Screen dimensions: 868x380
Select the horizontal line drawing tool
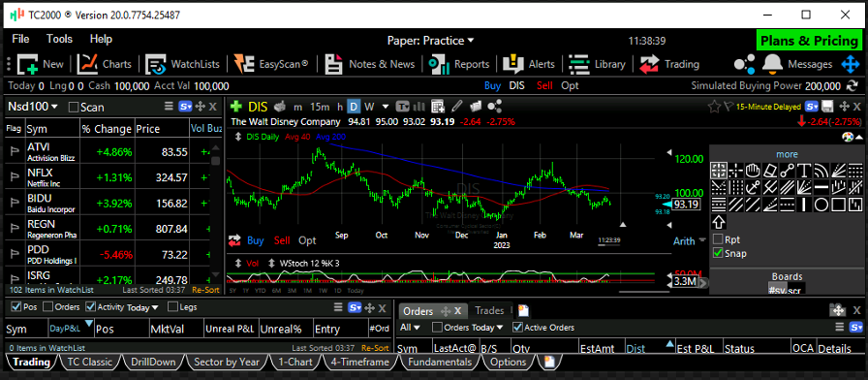(821, 187)
